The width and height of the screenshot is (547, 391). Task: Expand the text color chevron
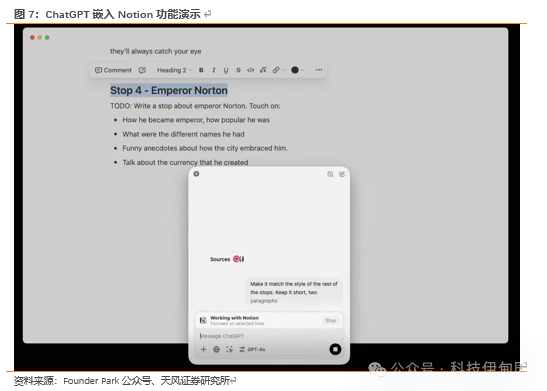pos(302,70)
